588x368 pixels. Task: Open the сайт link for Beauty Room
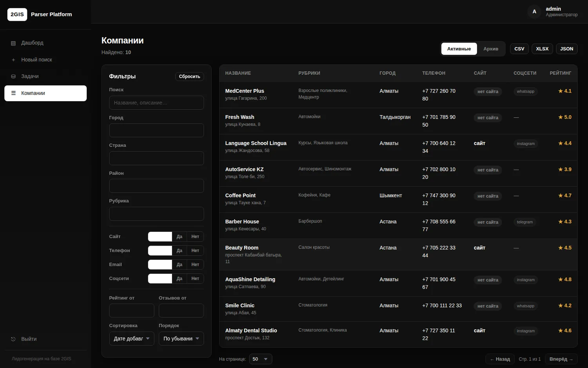click(x=479, y=248)
